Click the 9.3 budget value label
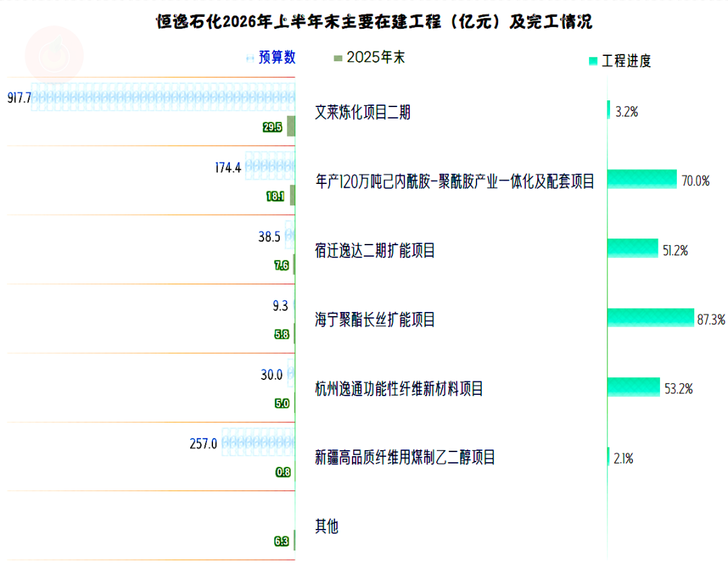Screen dimensions: 728x568 tap(280, 306)
